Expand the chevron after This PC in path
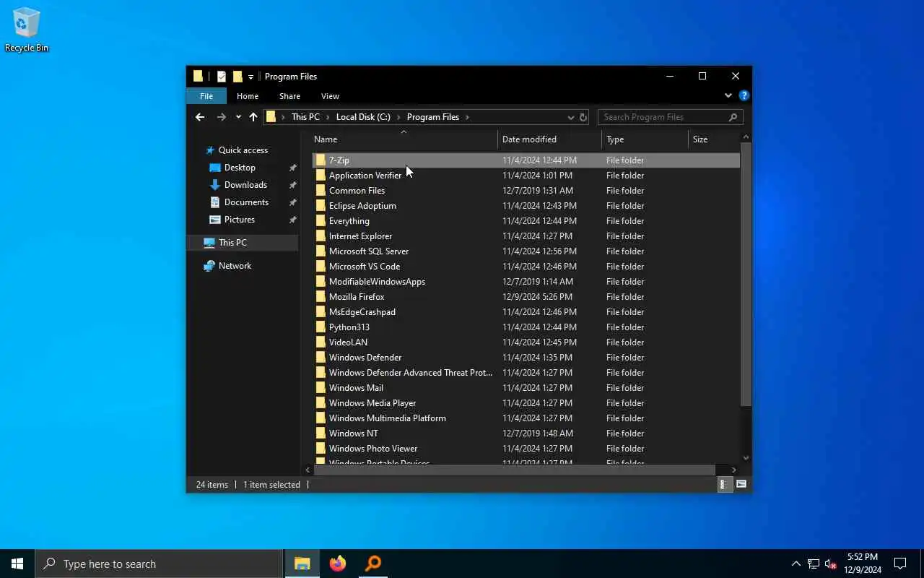The height and width of the screenshot is (578, 924). [x=328, y=117]
